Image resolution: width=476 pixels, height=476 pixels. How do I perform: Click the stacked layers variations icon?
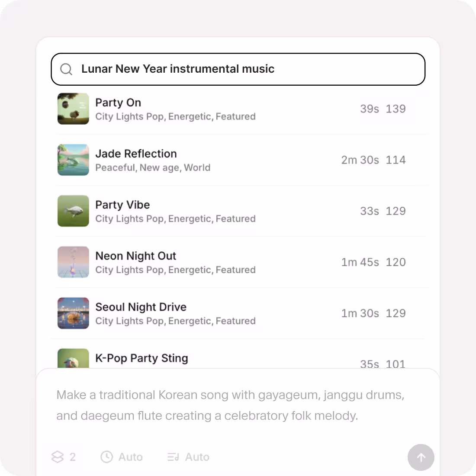click(x=58, y=457)
